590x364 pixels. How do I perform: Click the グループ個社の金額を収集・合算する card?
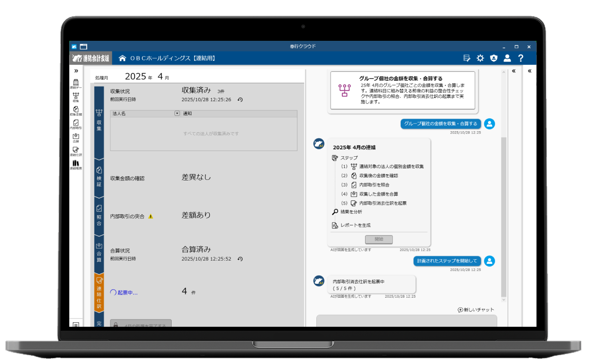click(x=402, y=90)
